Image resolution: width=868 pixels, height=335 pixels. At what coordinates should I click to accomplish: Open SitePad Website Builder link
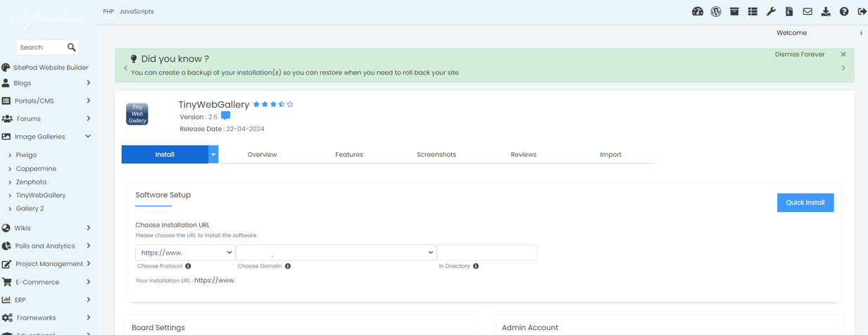[51, 68]
